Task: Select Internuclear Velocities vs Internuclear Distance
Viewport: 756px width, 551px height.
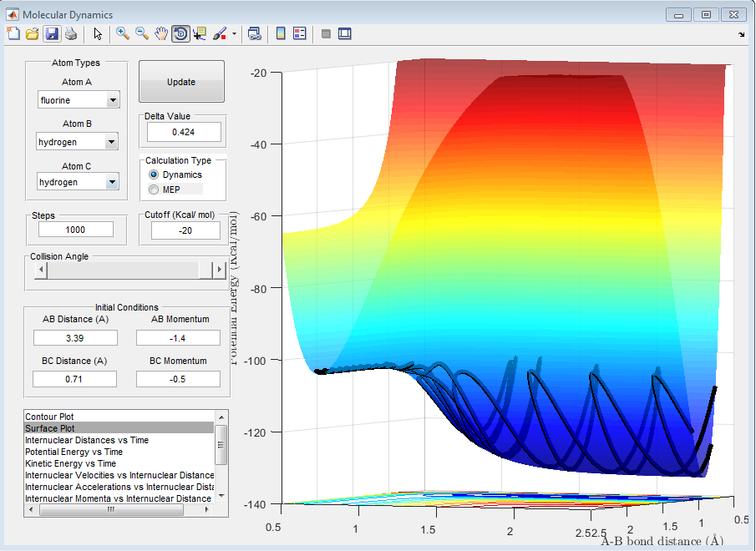Action: pos(119,475)
